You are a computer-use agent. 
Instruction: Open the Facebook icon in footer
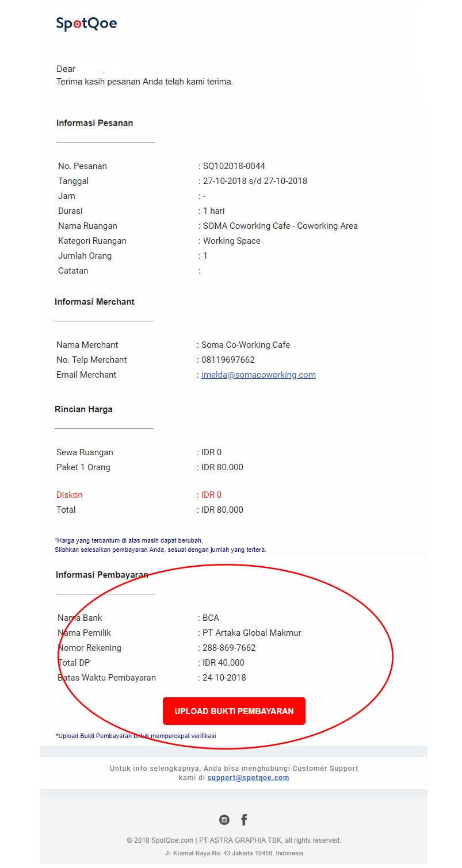[x=244, y=820]
